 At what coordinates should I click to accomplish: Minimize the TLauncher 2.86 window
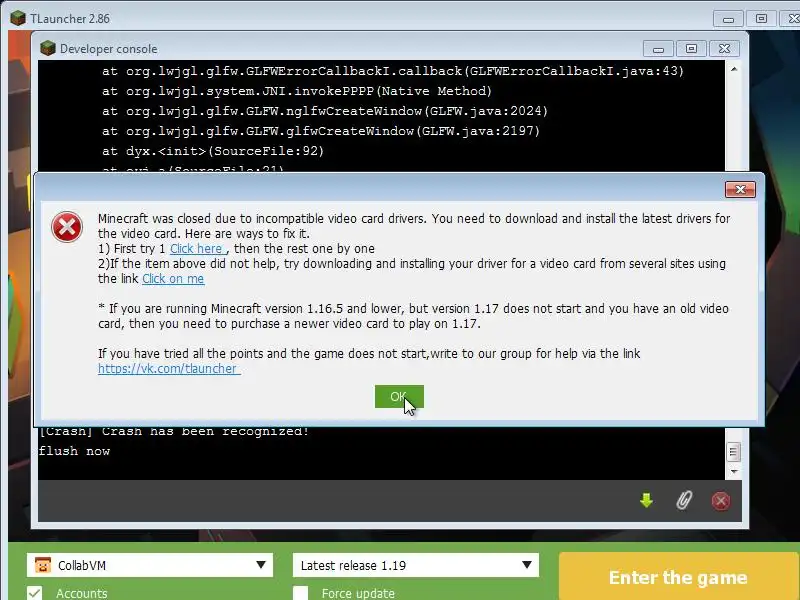(x=728, y=19)
